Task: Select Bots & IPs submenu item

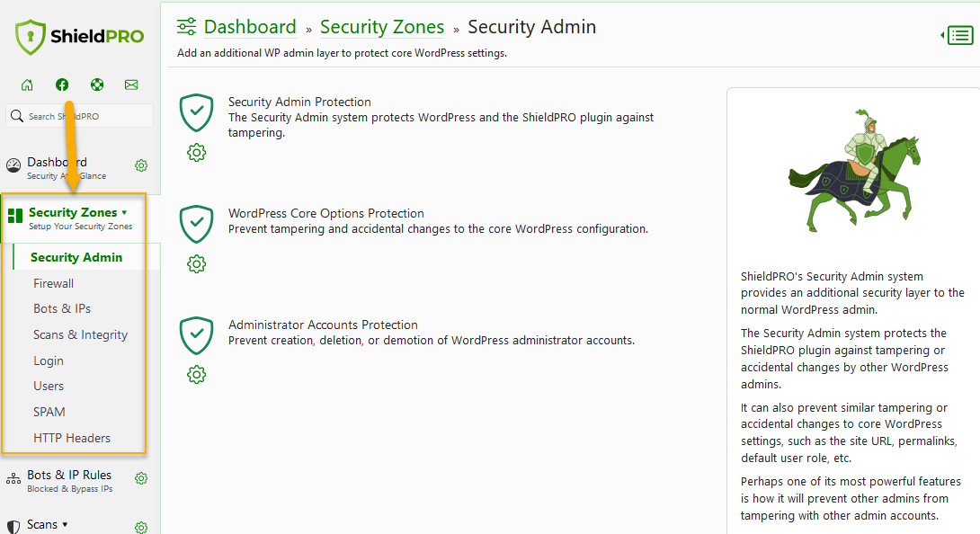Action: pyautogui.click(x=62, y=309)
